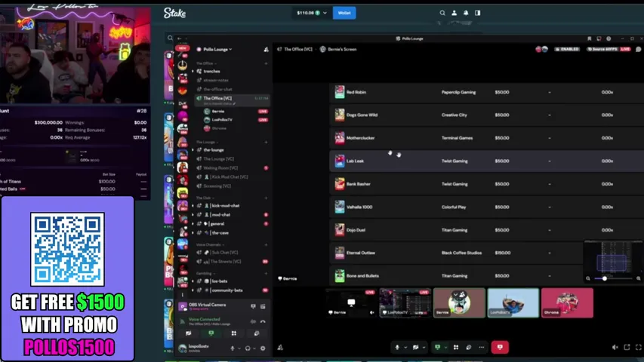Open the general channel
This screenshot has width=644, height=362.
click(x=217, y=224)
